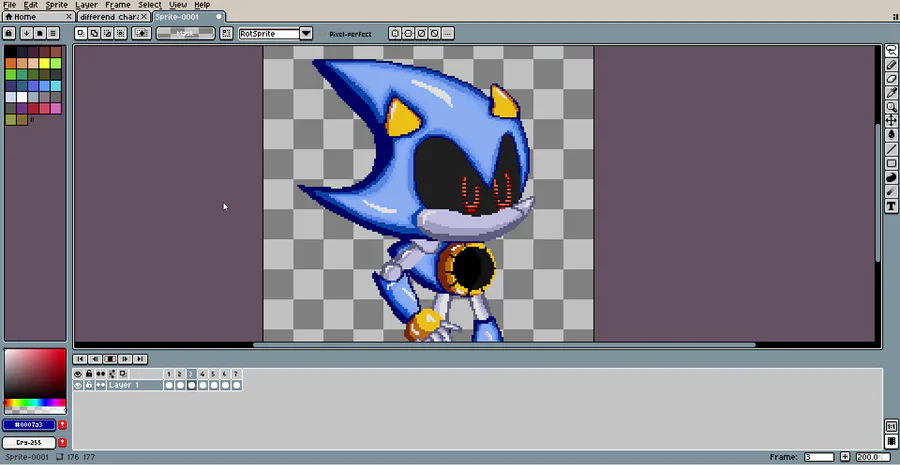900x465 pixels.
Task: Toggle all layers visibility in timeline header
Action: (x=78, y=374)
